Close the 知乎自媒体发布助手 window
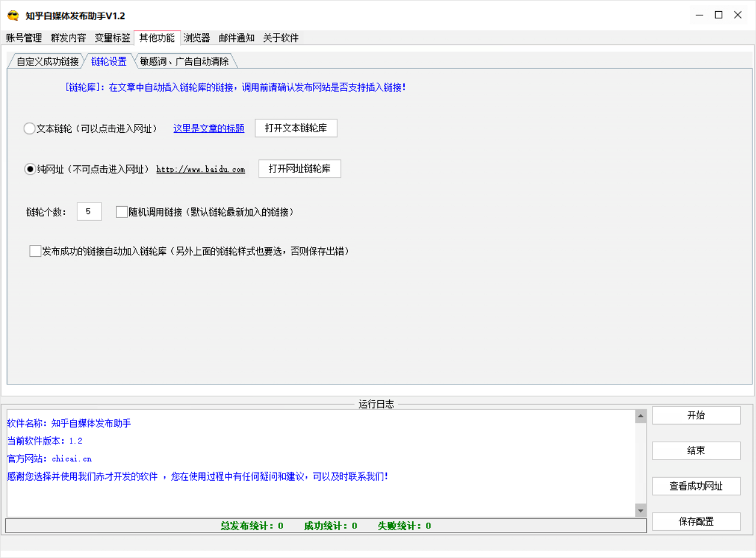 738,15
